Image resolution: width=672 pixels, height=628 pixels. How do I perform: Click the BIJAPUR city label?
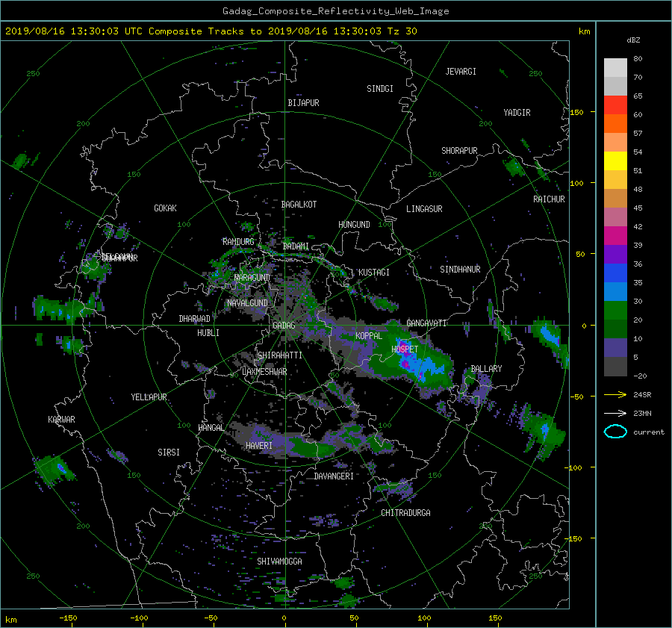click(303, 103)
